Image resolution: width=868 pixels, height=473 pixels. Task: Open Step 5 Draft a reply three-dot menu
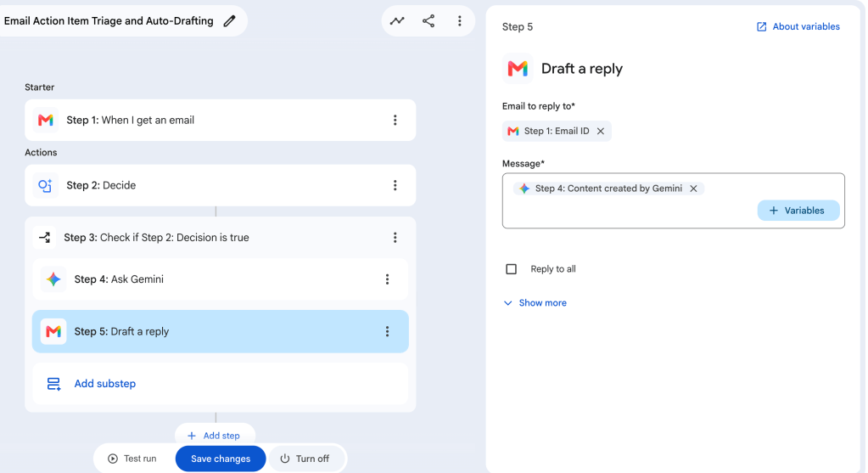pyautogui.click(x=388, y=332)
